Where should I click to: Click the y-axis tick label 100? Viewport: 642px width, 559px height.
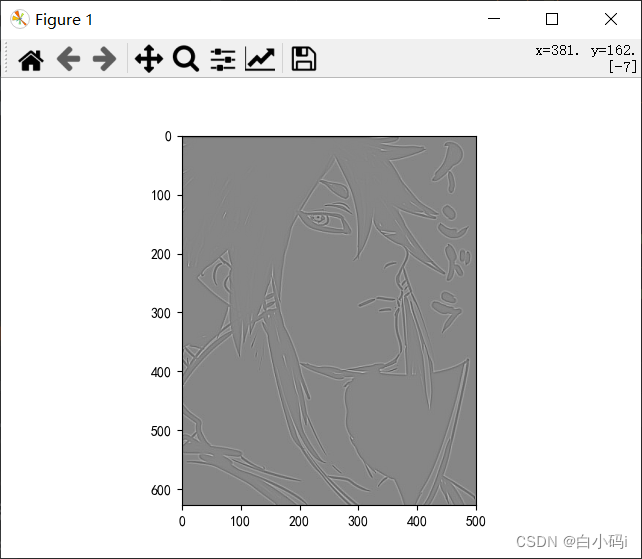(x=161, y=195)
